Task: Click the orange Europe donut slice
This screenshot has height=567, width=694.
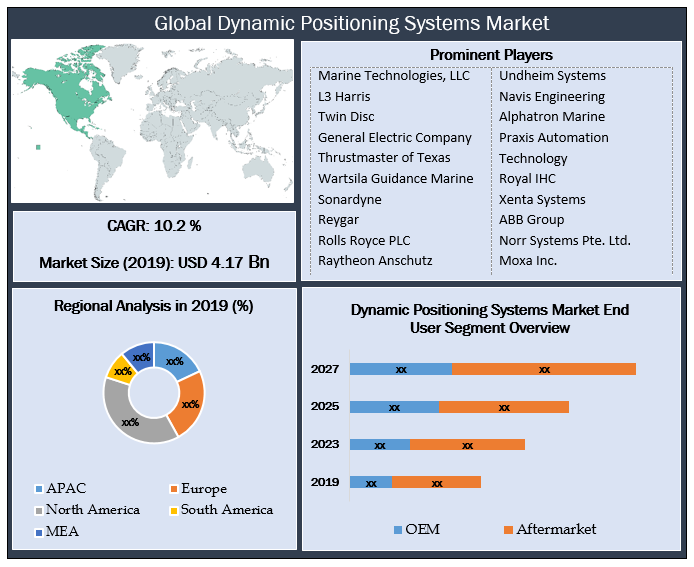Action: (189, 405)
